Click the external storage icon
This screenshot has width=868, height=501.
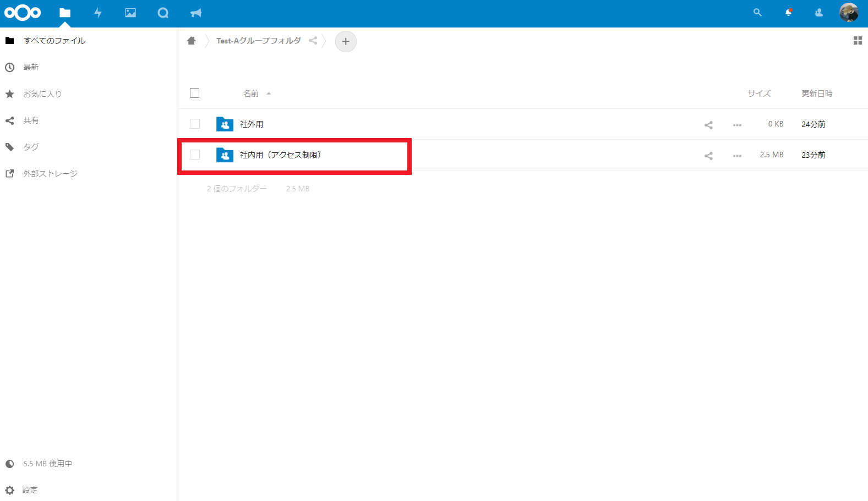[9, 173]
